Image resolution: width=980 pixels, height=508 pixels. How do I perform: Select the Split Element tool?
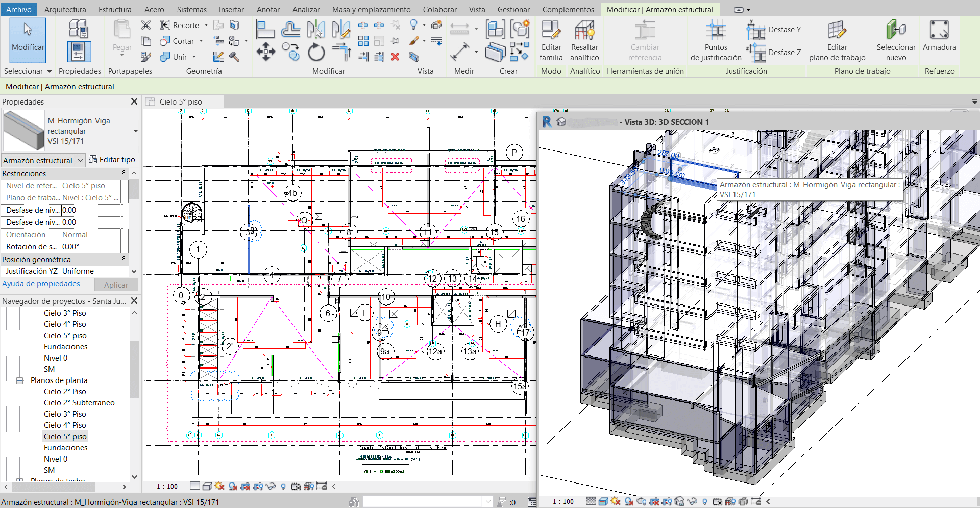pyautogui.click(x=363, y=25)
